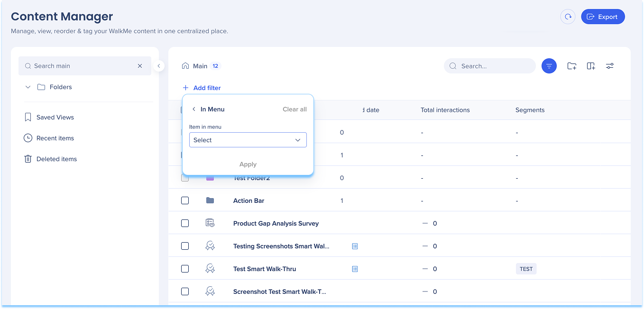
Task: Select the Action Bar folder checkbox
Action: pyautogui.click(x=185, y=200)
